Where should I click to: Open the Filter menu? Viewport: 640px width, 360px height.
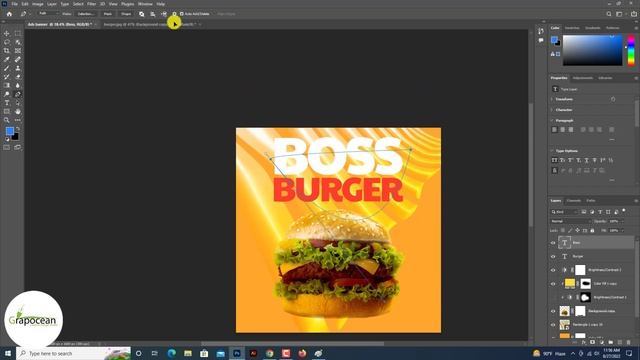(x=91, y=4)
